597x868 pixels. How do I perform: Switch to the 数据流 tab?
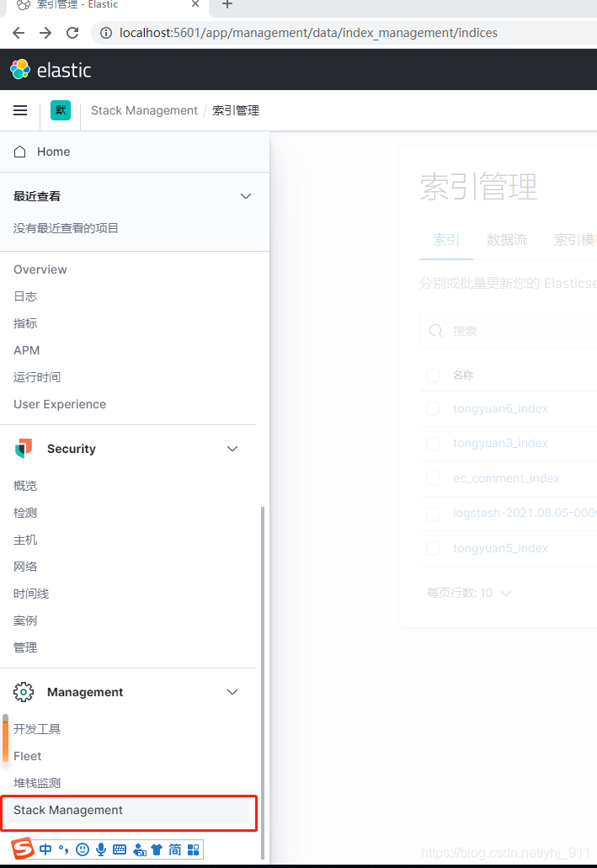click(x=507, y=240)
